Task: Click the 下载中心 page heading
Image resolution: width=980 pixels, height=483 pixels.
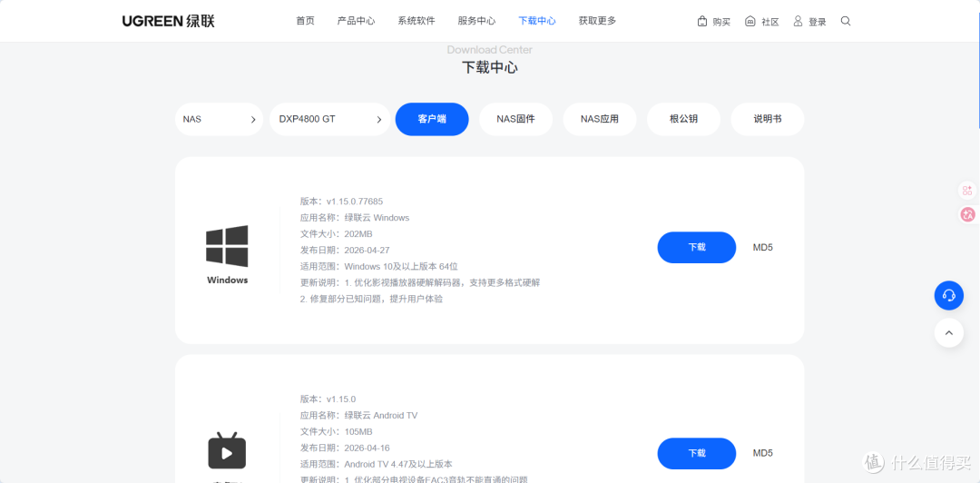Action: coord(489,67)
